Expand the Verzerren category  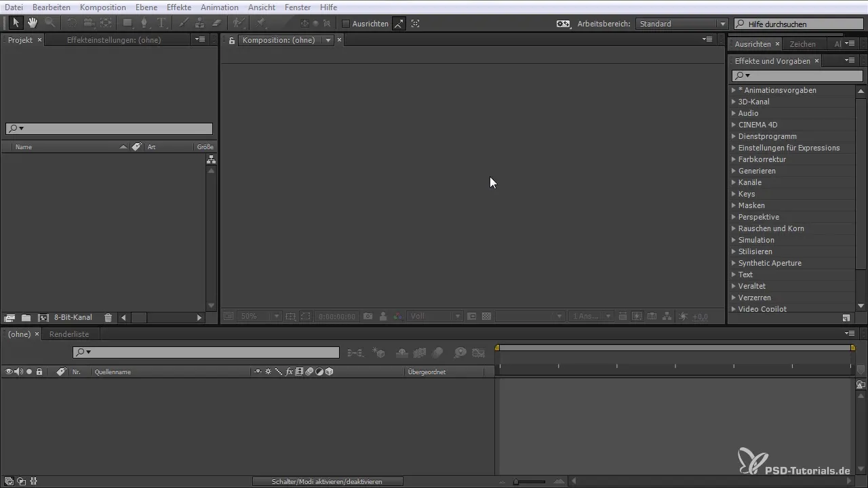[734, 298]
